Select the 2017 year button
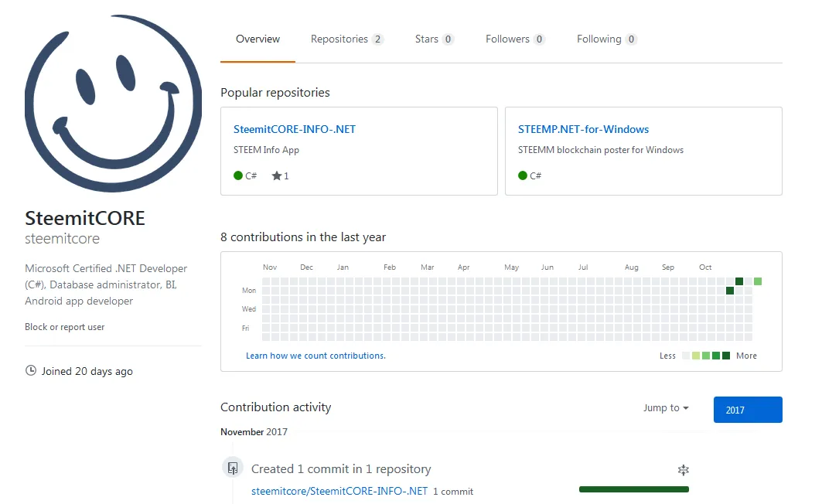Viewport: 822px width, 504px height. click(x=748, y=410)
